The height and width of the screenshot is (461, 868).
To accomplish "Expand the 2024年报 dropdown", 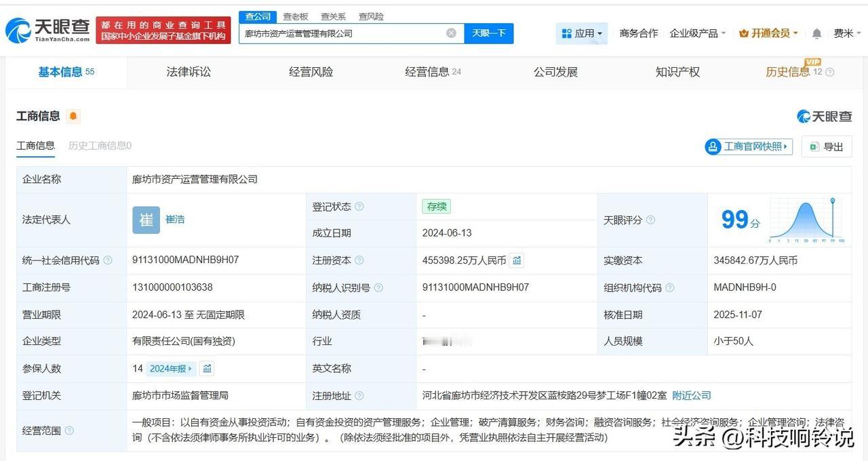I will coord(171,369).
